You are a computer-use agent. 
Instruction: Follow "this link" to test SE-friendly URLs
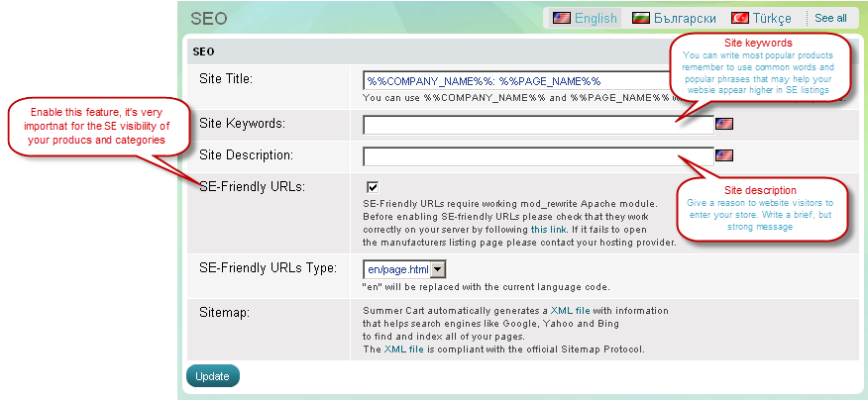pyautogui.click(x=548, y=229)
